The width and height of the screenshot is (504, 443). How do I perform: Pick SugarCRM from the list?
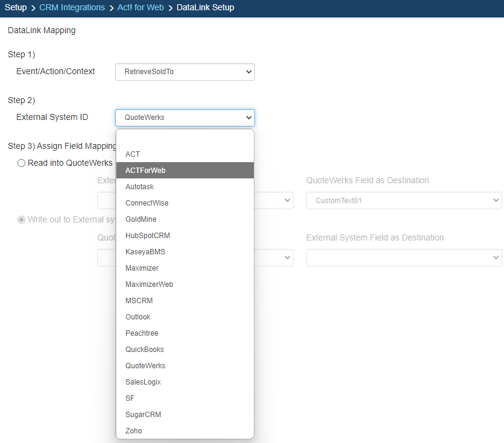pos(143,415)
